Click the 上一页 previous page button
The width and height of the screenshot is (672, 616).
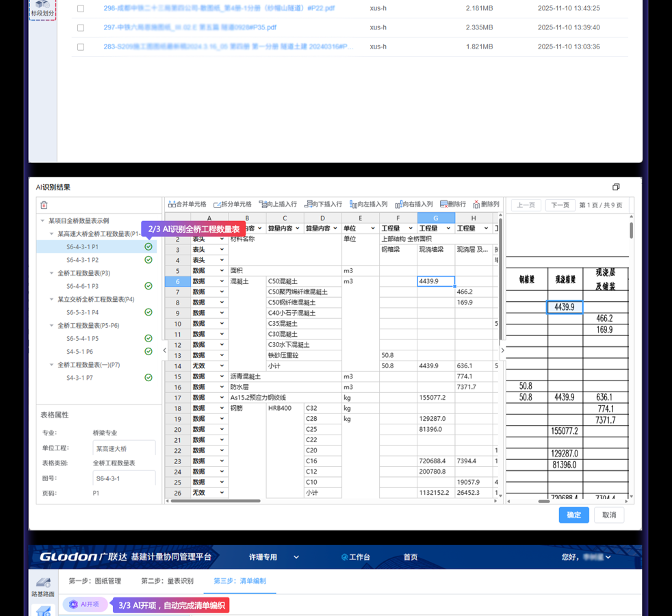(526, 205)
